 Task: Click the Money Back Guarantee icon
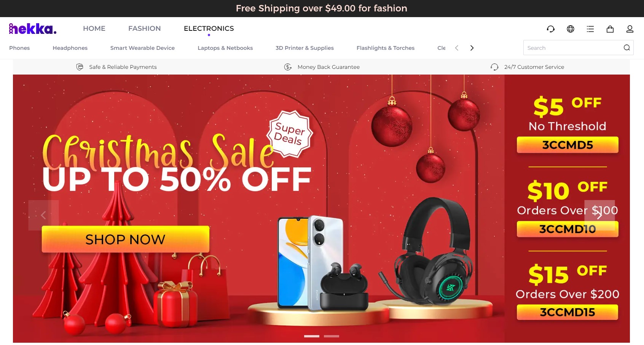coord(288,67)
